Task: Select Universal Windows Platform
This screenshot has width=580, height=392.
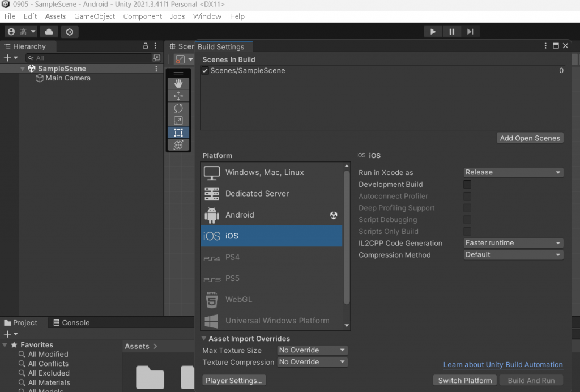Action: click(271, 321)
